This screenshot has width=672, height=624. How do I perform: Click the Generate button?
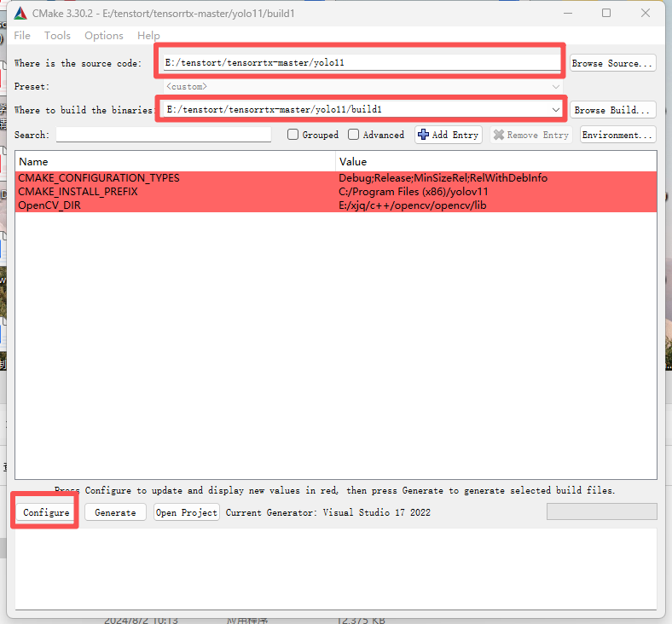115,512
